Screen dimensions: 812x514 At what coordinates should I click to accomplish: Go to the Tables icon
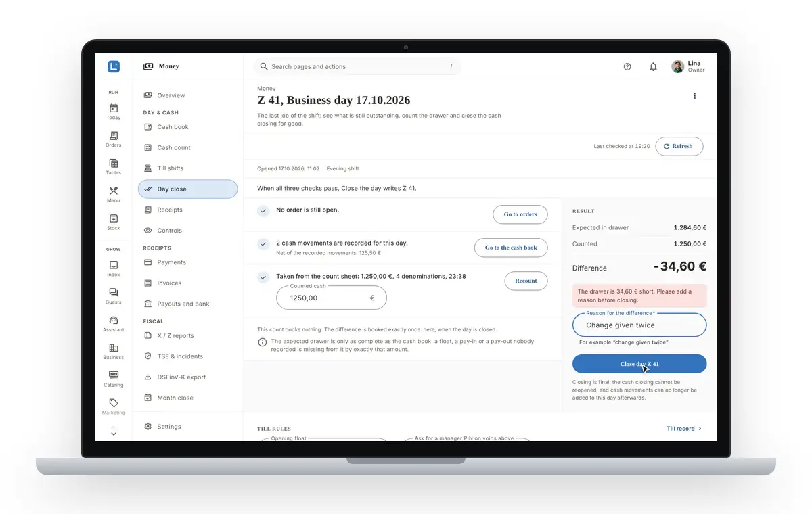click(x=113, y=167)
